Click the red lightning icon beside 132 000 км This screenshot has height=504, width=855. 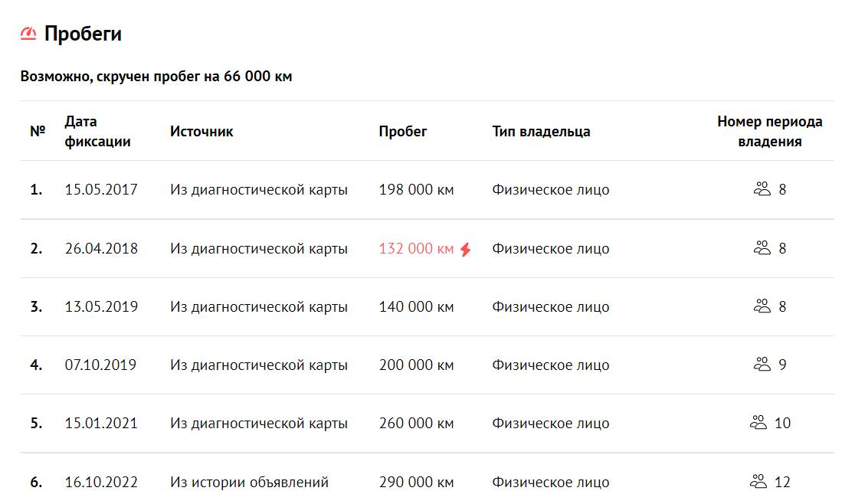pos(466,248)
